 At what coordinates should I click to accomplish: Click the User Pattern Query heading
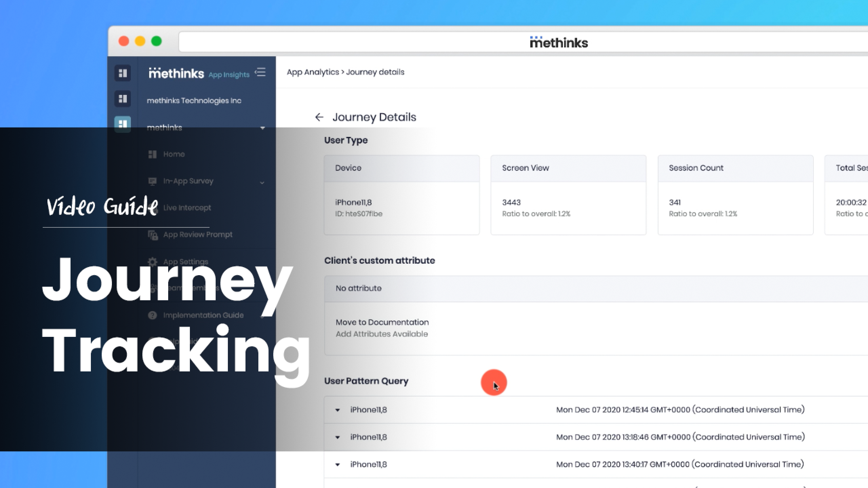(366, 381)
